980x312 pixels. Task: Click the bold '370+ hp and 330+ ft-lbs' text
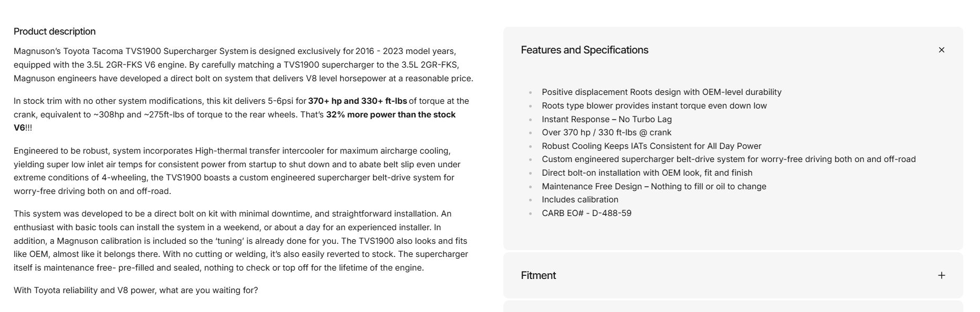tap(357, 101)
